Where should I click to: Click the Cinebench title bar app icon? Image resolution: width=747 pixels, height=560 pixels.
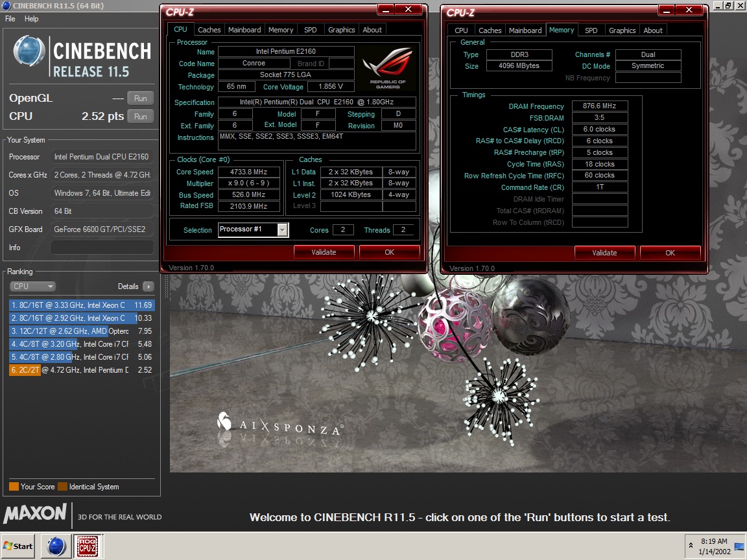(x=6, y=6)
